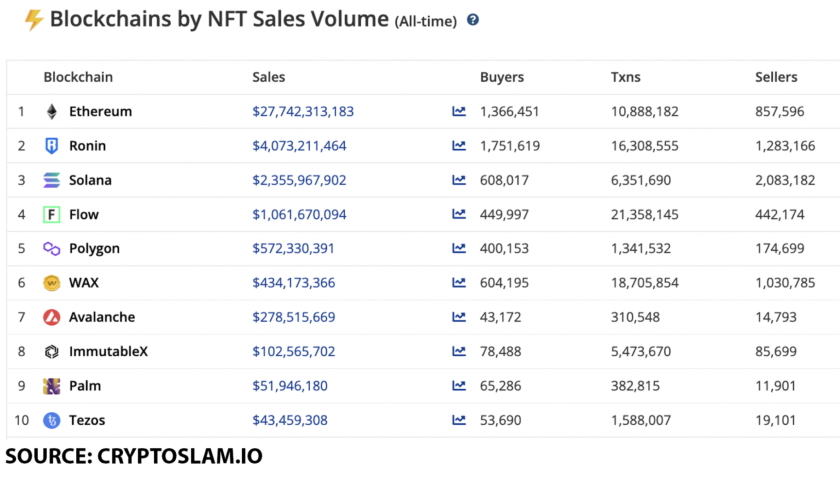
Task: Click Flow txns value 21,358,145
Action: click(x=644, y=214)
